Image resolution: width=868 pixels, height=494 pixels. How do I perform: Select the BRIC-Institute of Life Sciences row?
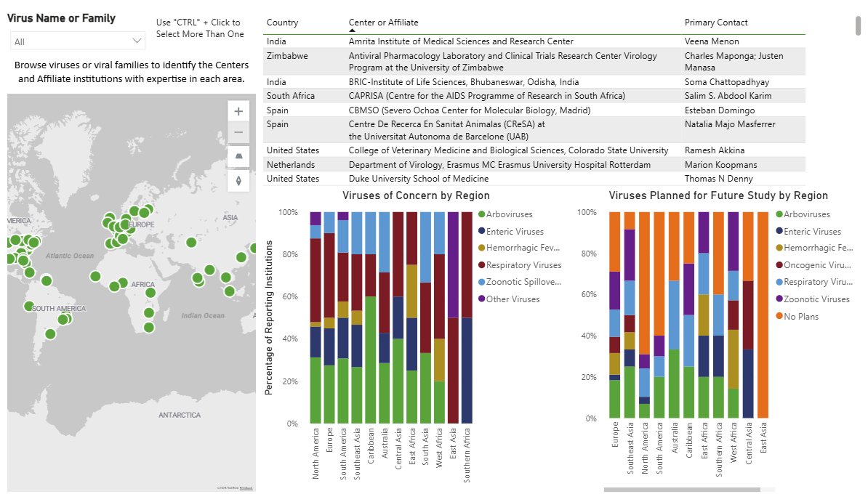pos(534,82)
